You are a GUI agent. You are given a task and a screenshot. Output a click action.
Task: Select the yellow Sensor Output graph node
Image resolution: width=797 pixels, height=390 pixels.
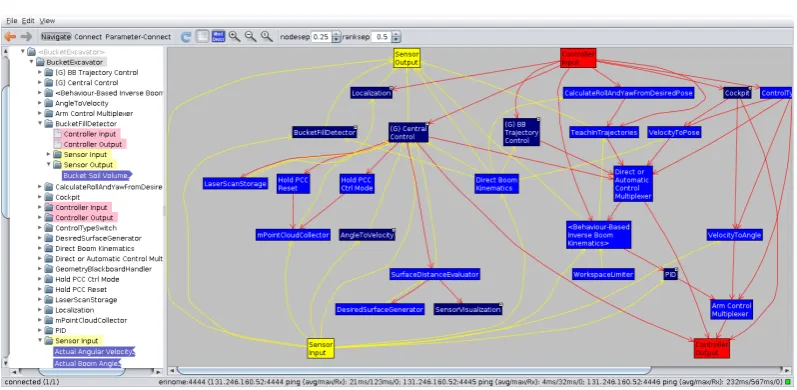click(x=407, y=58)
